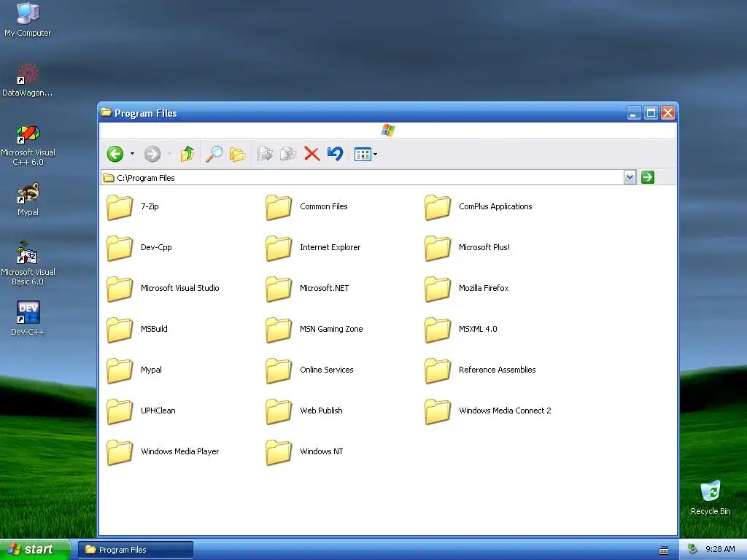
Task: Select the MSN Gaming Zone folder icon
Action: coord(279,330)
